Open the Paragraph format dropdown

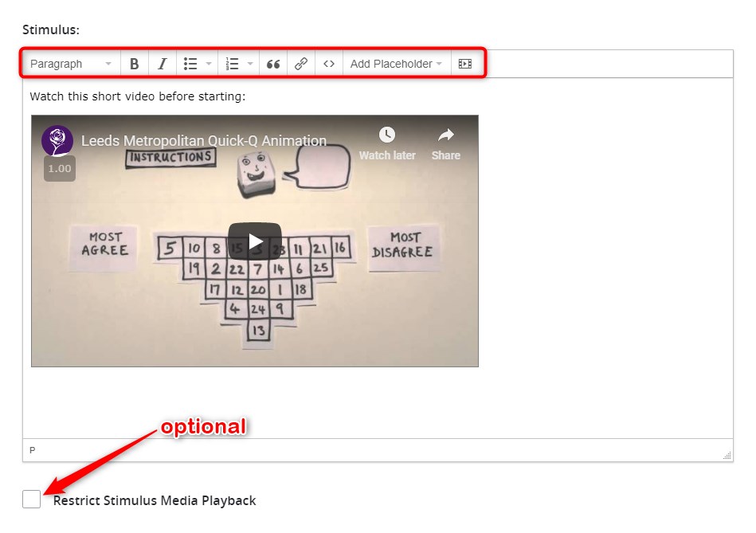[x=71, y=64]
